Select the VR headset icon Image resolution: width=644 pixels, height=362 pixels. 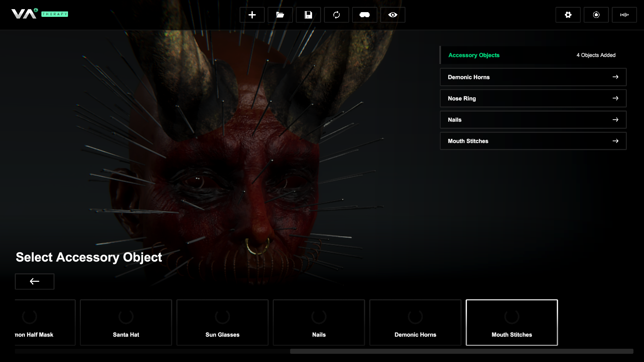pos(364,15)
